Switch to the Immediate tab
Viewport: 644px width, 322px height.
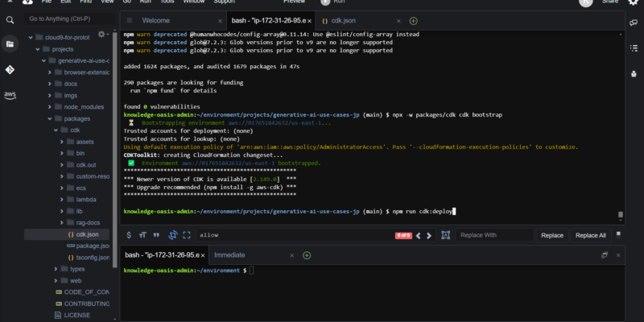tap(229, 255)
